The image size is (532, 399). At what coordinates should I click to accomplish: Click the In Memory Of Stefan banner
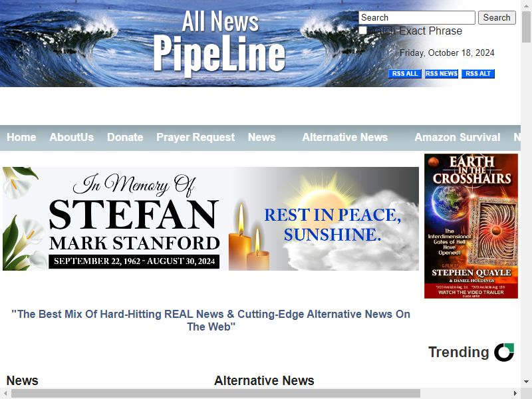211,219
